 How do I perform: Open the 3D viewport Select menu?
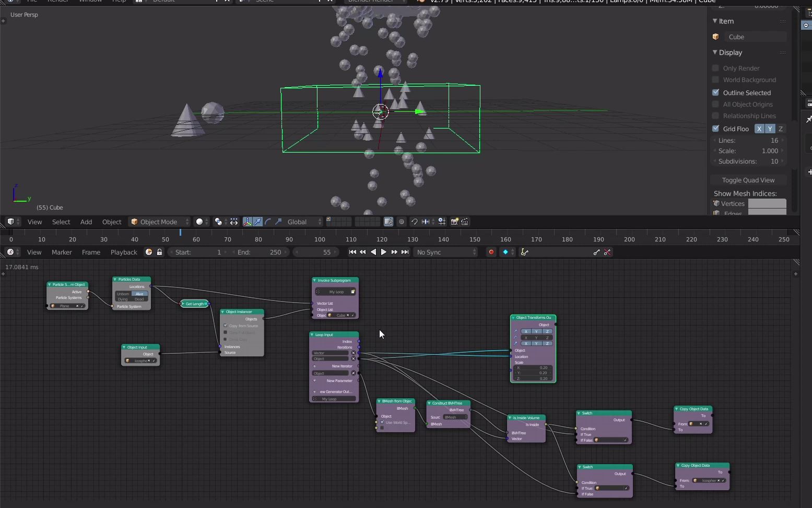pyautogui.click(x=61, y=222)
